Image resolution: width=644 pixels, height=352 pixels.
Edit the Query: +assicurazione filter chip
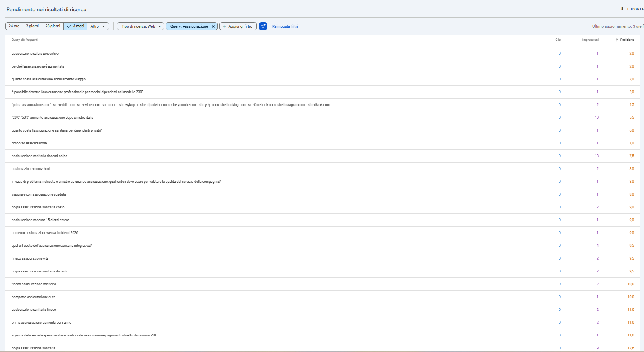click(x=189, y=26)
